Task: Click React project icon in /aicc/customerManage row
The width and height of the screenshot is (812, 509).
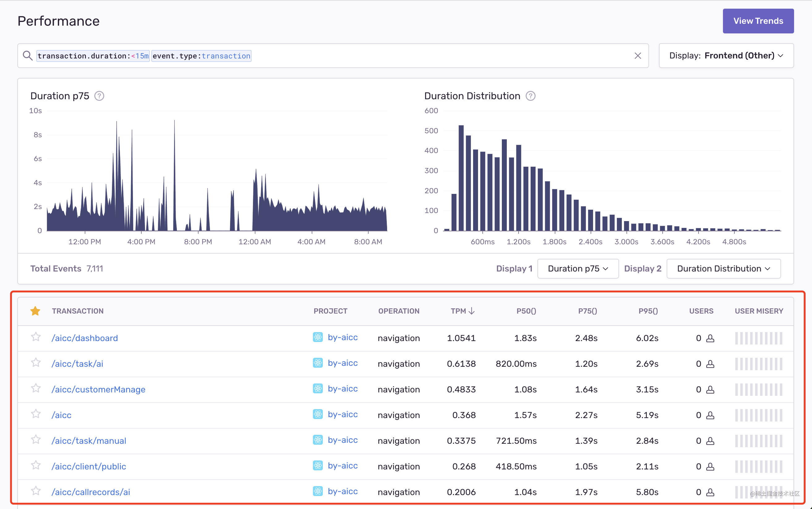Action: pyautogui.click(x=318, y=388)
